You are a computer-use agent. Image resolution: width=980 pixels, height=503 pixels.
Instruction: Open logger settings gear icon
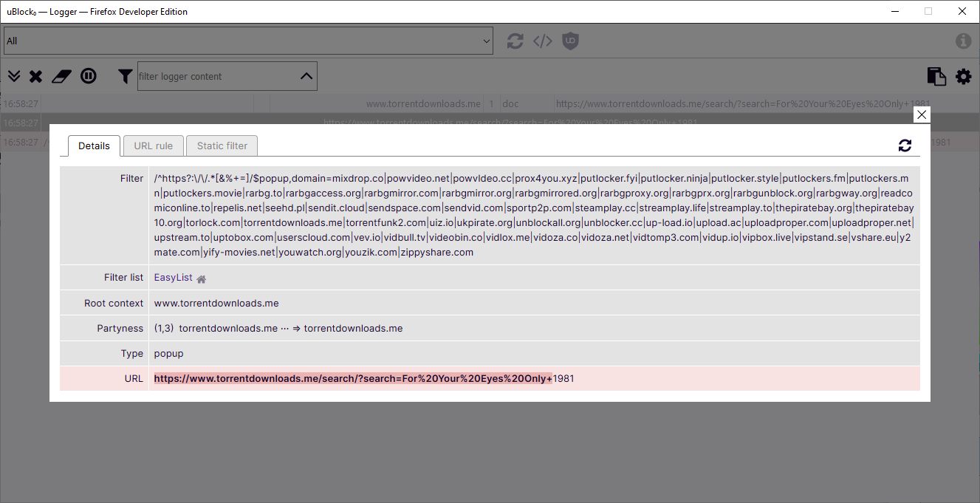964,76
